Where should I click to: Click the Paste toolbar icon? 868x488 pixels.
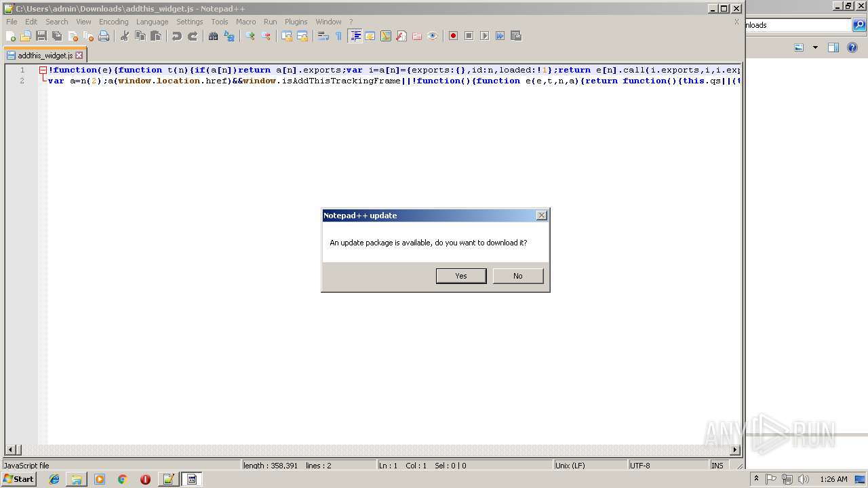click(156, 36)
